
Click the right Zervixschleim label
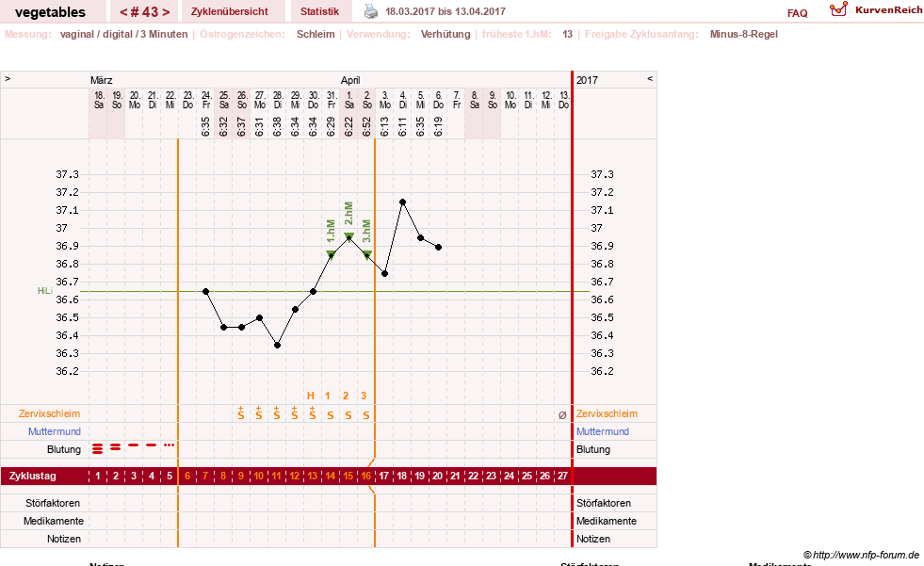click(x=607, y=413)
